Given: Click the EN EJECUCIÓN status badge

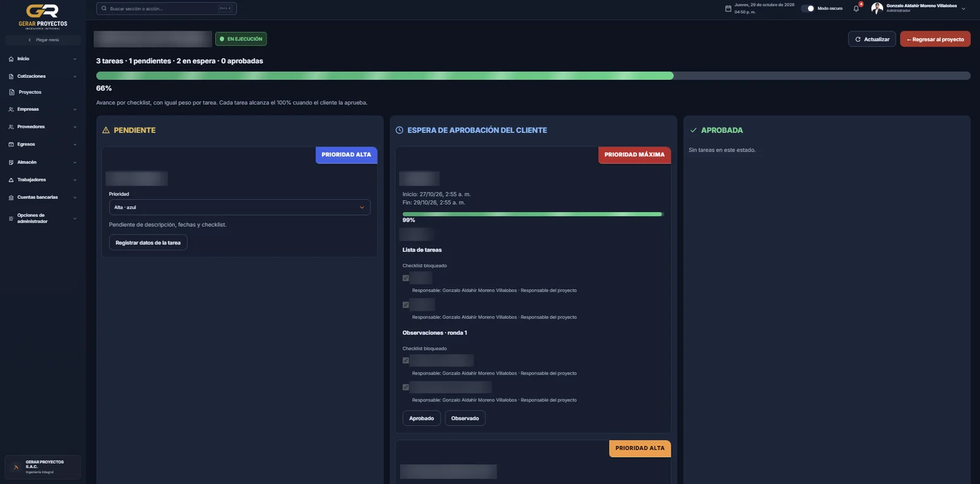Looking at the screenshot, I should 241,39.
